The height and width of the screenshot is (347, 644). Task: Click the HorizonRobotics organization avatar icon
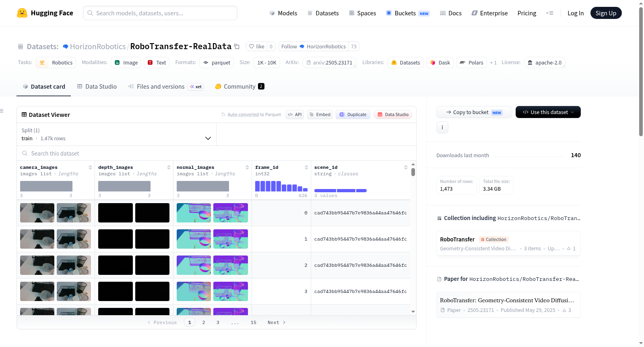pyautogui.click(x=66, y=46)
